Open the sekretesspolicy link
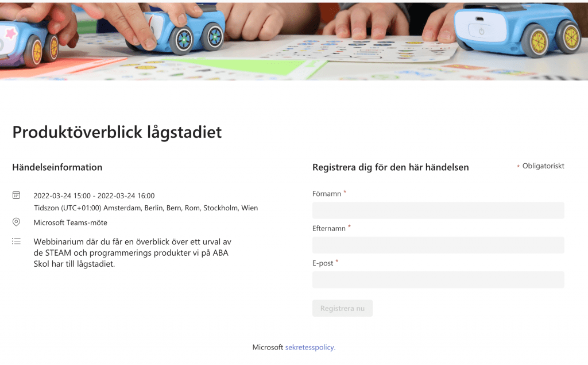588x365 pixels. pos(310,347)
